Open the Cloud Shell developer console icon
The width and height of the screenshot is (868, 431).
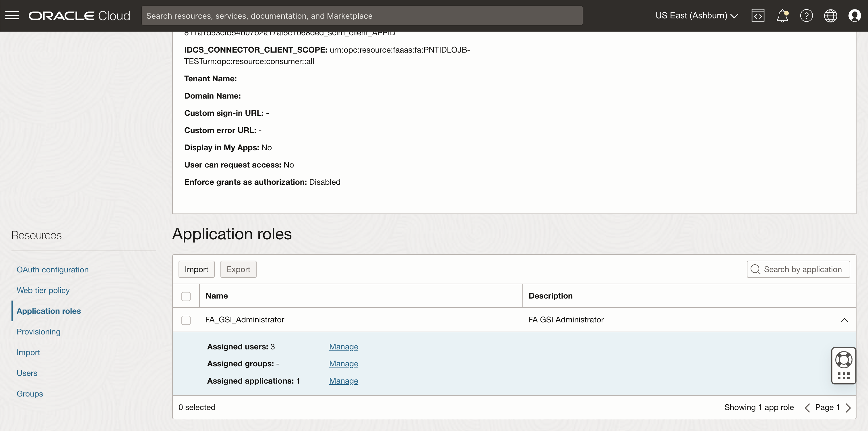(x=758, y=15)
